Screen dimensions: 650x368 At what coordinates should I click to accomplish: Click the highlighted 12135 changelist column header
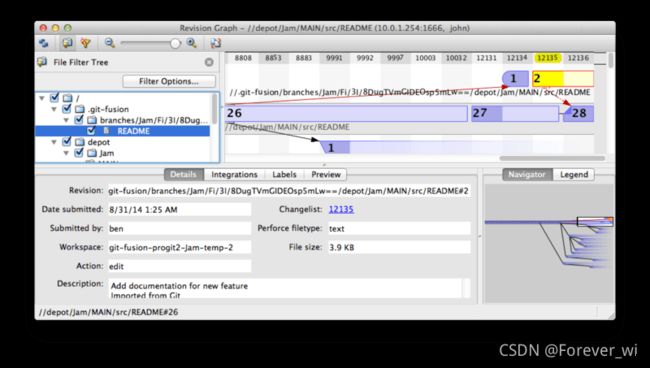click(x=548, y=58)
